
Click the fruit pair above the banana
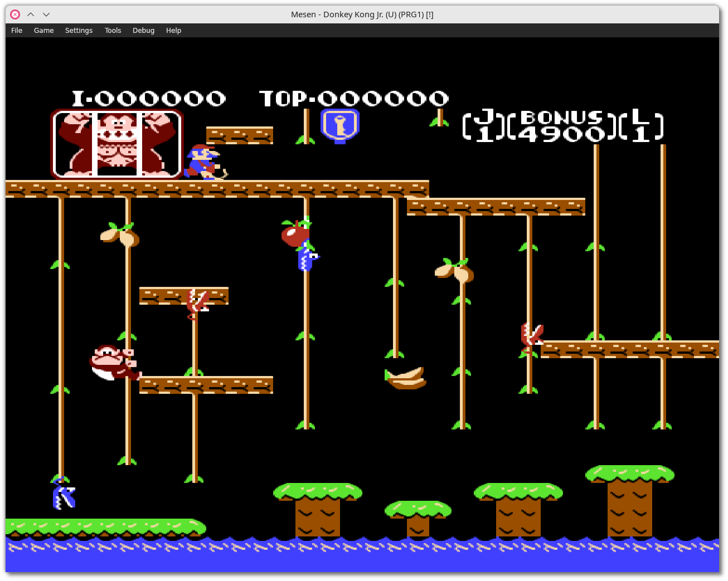(x=454, y=270)
